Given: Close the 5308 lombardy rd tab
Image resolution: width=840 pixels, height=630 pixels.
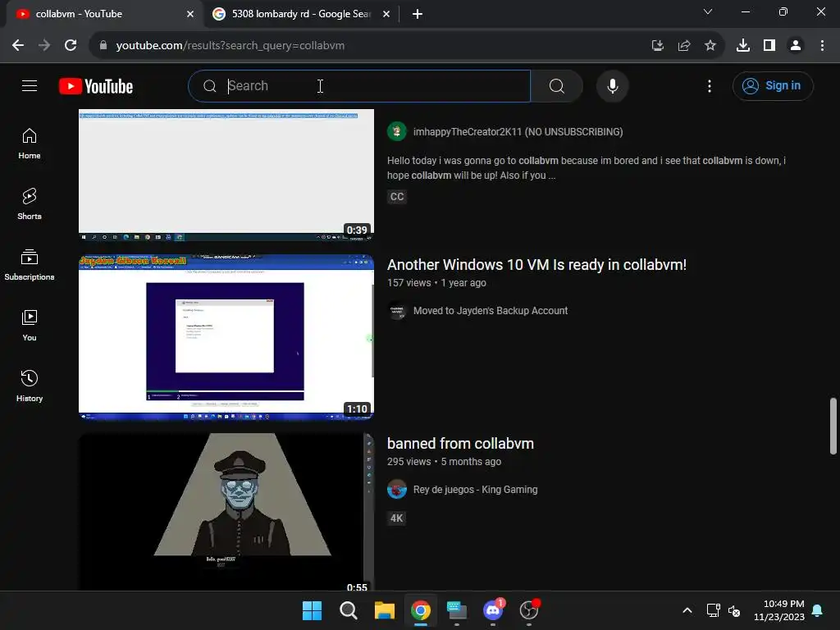Looking at the screenshot, I should 386,14.
